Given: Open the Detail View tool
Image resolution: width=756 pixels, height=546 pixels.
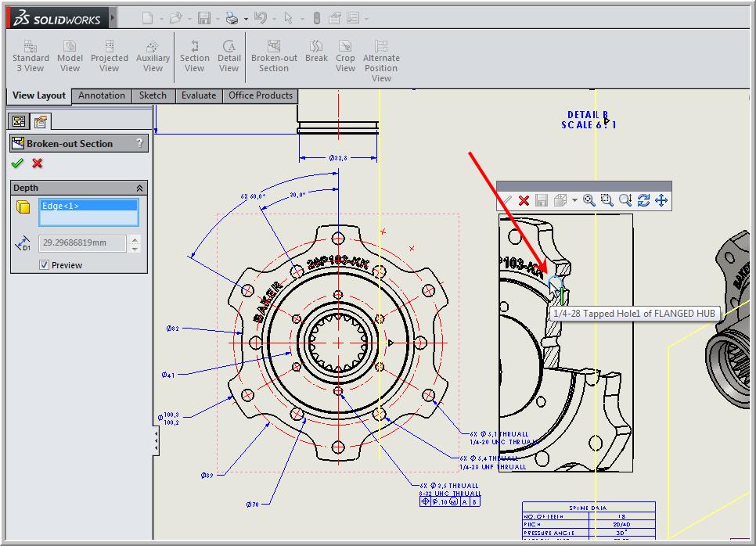Looking at the screenshot, I should (229, 56).
